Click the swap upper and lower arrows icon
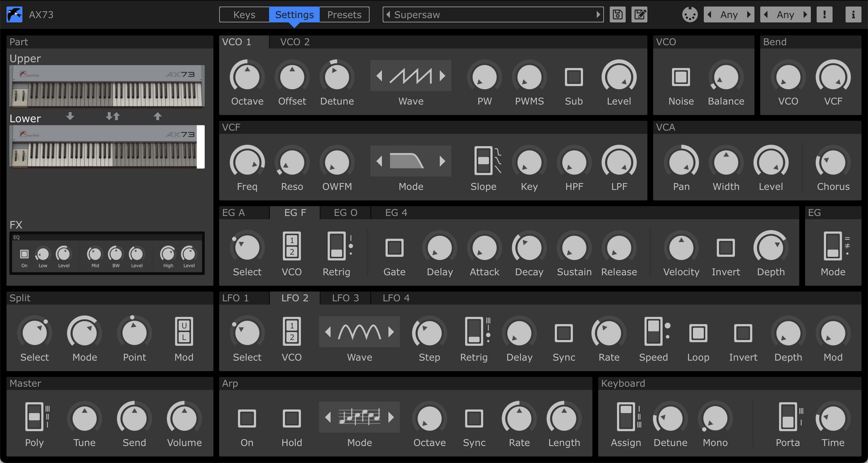Screen dimensions: 868x463 click(x=113, y=116)
